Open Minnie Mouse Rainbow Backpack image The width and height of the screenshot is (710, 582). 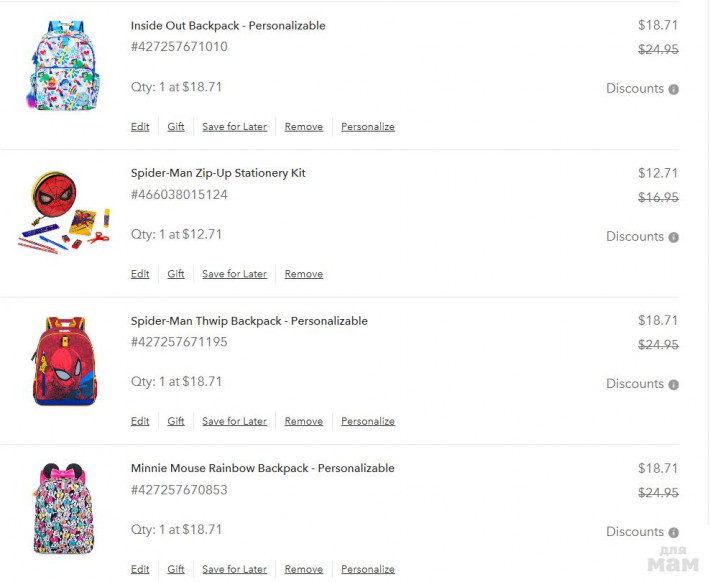coord(63,508)
